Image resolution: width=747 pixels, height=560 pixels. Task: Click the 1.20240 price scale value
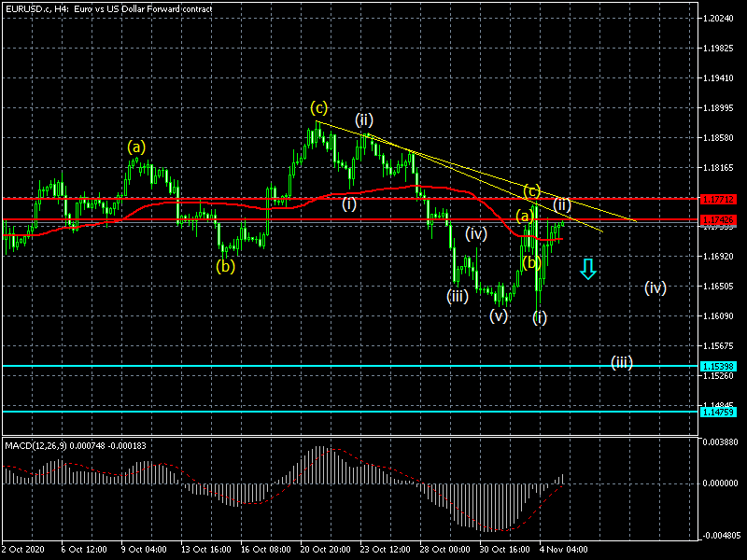(x=720, y=19)
